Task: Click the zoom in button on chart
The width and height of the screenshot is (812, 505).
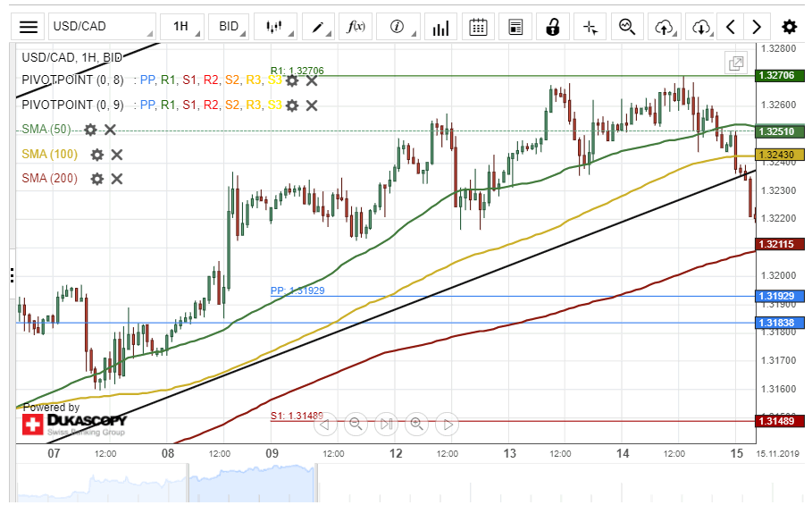Action: click(416, 424)
